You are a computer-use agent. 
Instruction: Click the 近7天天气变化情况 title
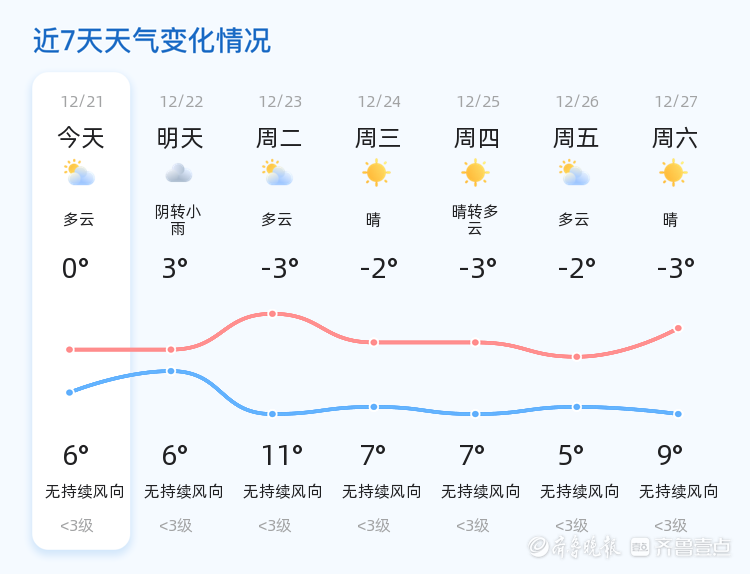tap(151, 41)
